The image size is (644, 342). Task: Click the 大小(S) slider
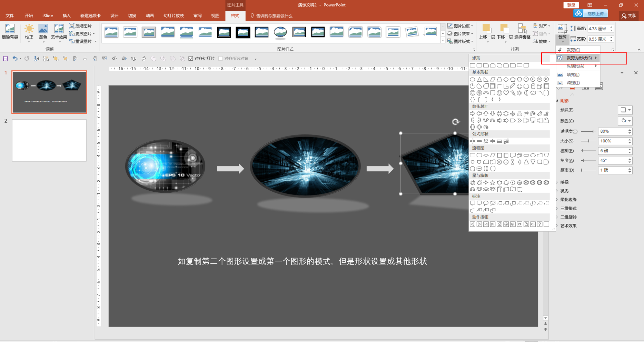[x=588, y=141]
